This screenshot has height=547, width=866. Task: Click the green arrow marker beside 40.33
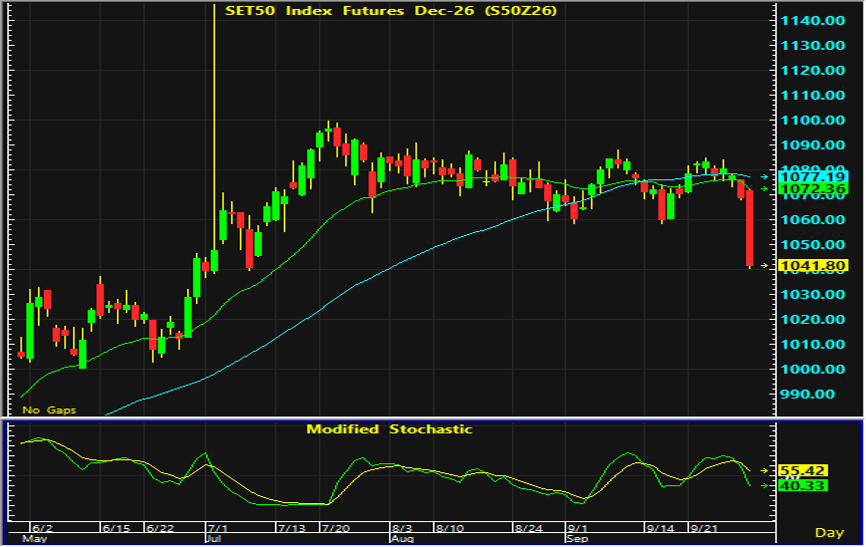pyautogui.click(x=764, y=486)
